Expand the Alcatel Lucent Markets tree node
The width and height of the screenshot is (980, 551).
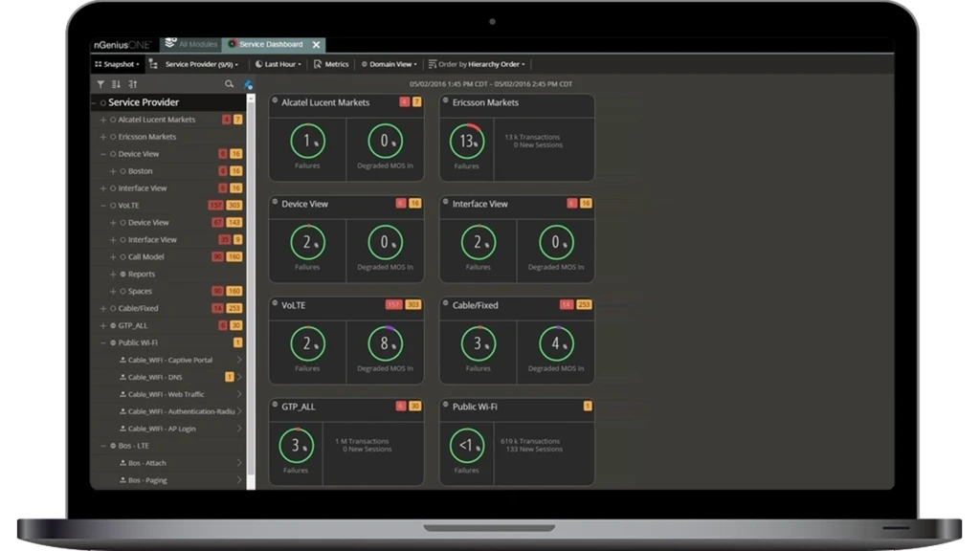tap(103, 120)
